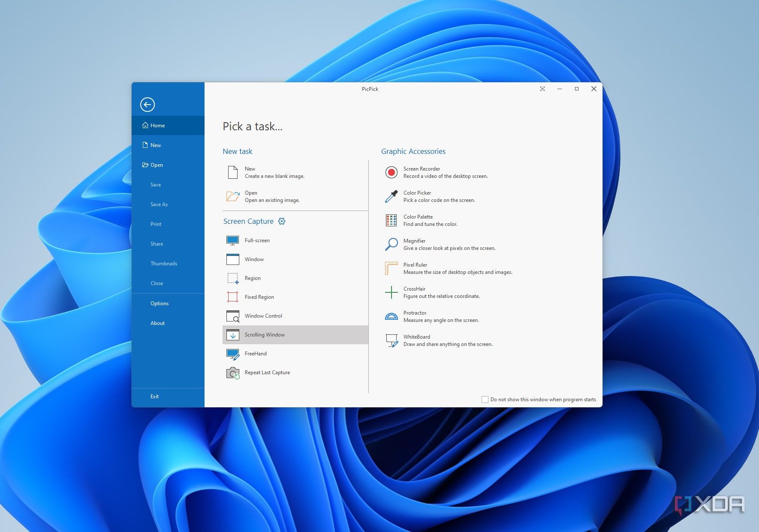759x532 pixels.
Task: Click the Pixel Ruler icon
Action: pos(391,268)
